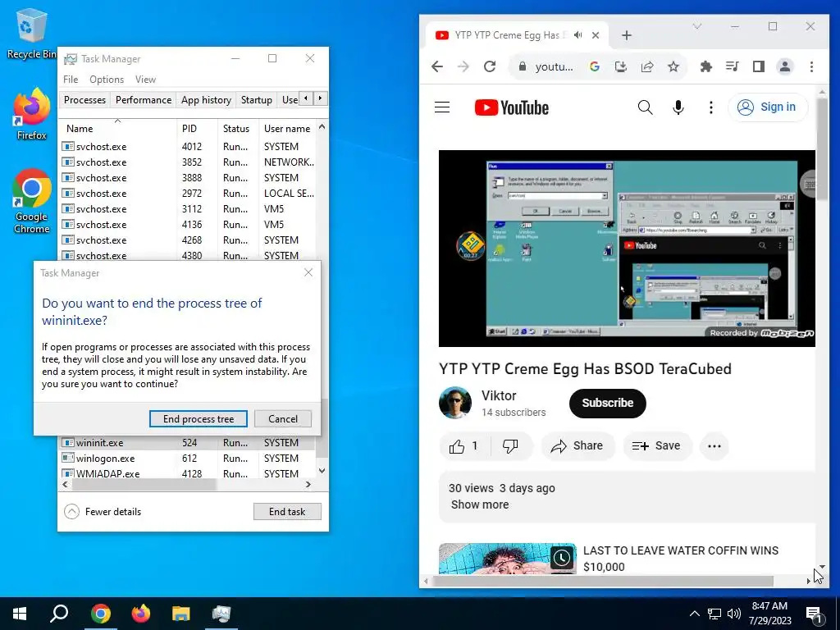Open the YouTube hamburger guide menu

442,107
